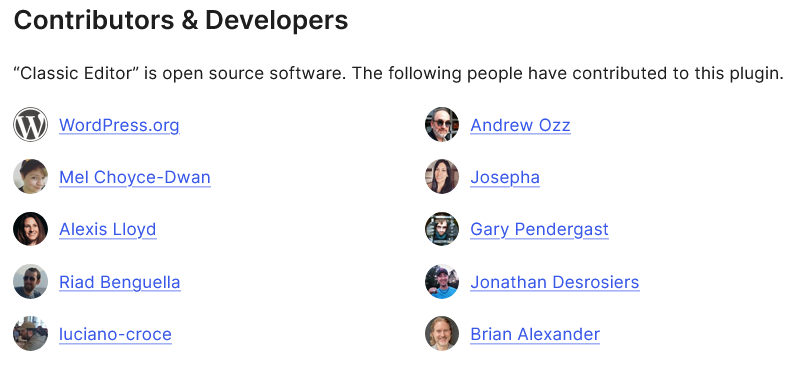The width and height of the screenshot is (798, 380).
Task: Click the WordPress logo avatar
Action: (31, 125)
